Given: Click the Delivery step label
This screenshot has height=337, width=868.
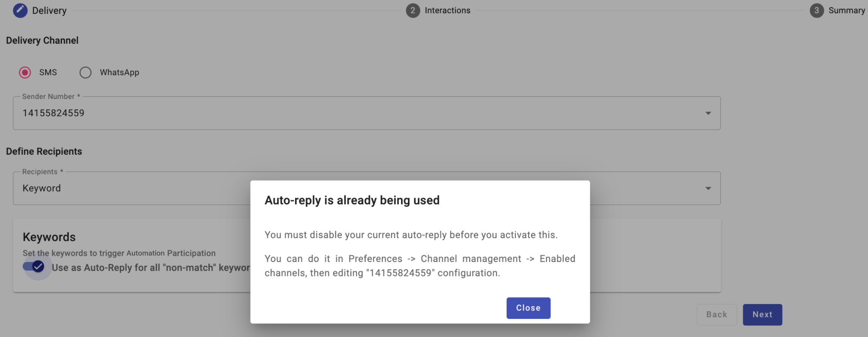Looking at the screenshot, I should pos(49,11).
